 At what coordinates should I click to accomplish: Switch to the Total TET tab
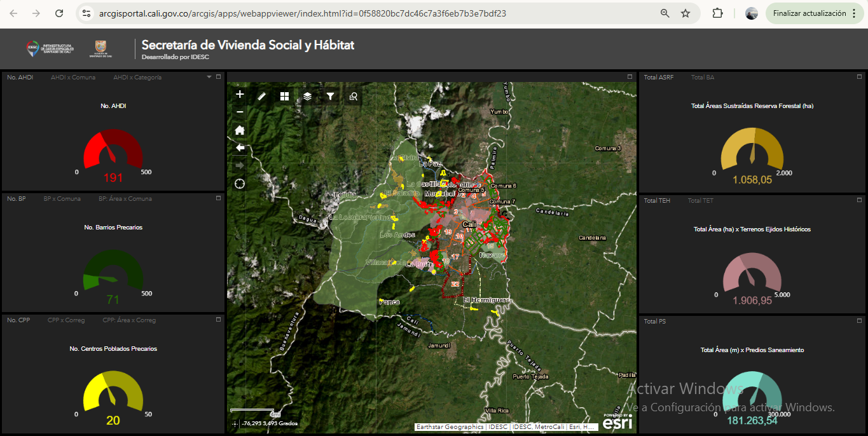click(700, 201)
